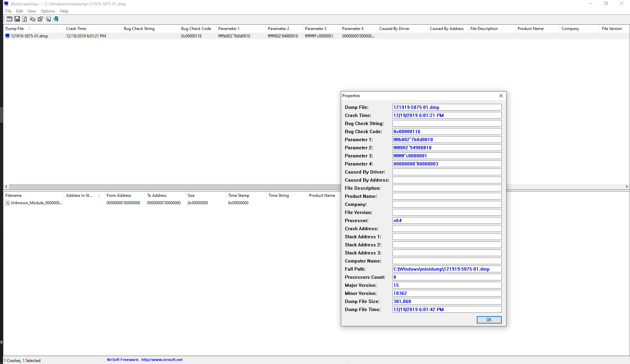This screenshot has width=630, height=364.
Task: Sort lower pane by To Address header
Action: (165, 195)
